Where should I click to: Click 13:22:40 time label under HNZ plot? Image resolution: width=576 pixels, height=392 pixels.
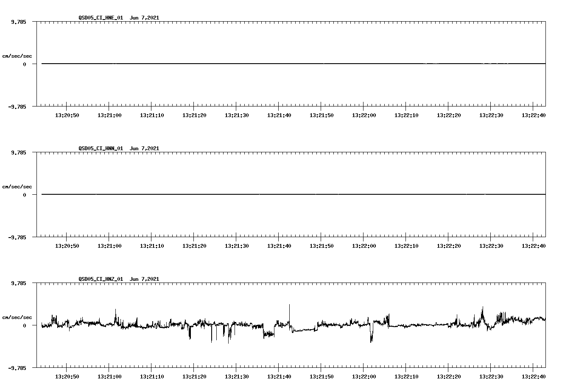(534, 377)
